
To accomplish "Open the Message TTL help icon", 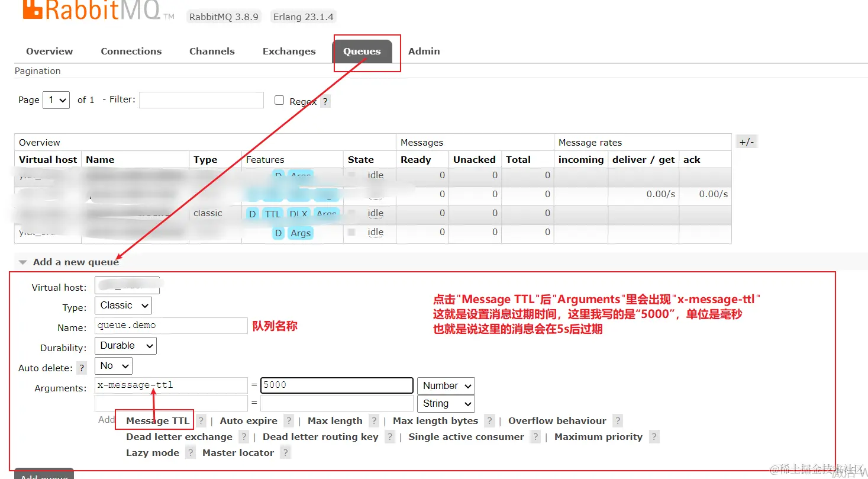I will (201, 421).
